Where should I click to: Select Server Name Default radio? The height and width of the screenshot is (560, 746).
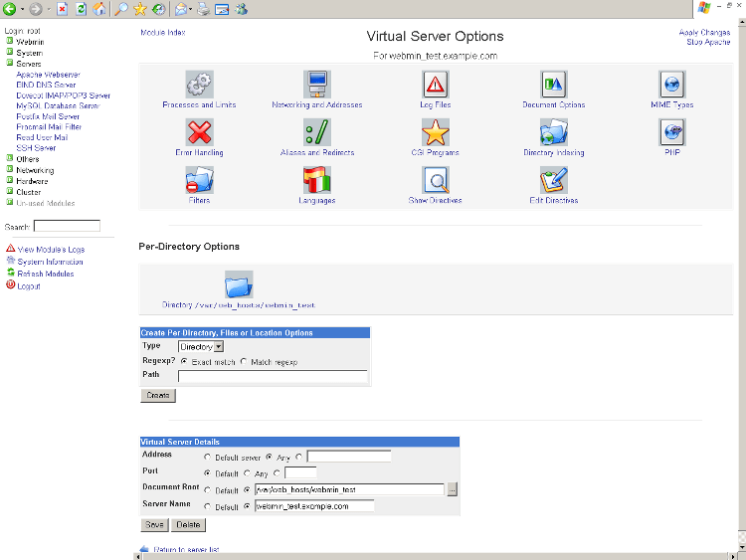[207, 506]
